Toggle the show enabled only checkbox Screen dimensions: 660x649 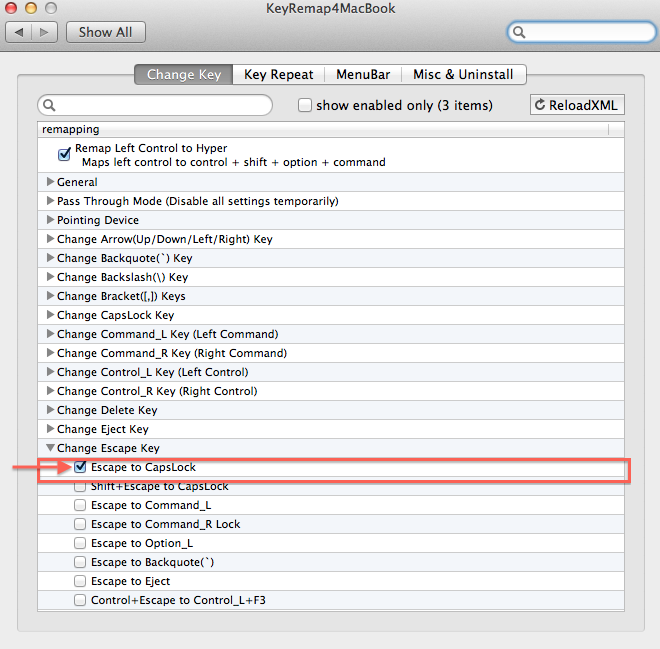point(306,105)
